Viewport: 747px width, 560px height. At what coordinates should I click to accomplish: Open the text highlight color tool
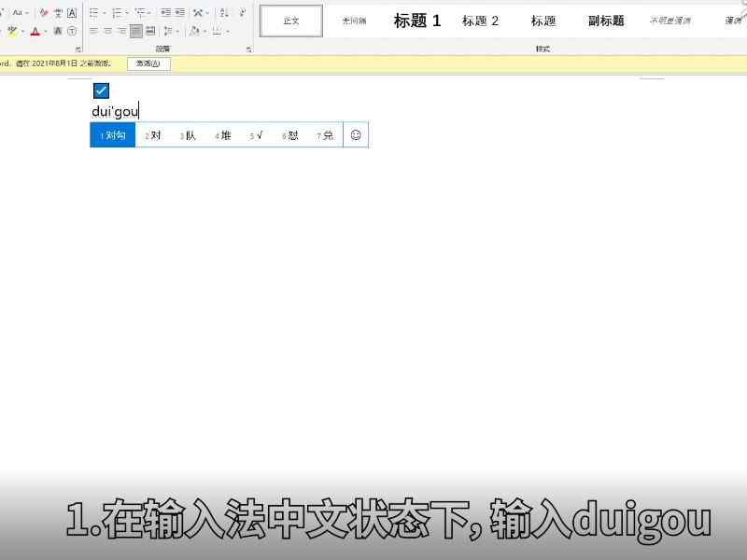(x=12, y=31)
